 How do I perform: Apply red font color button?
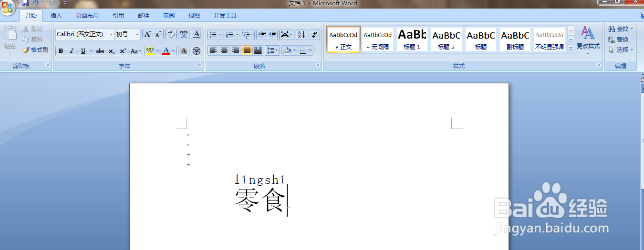tap(166, 51)
